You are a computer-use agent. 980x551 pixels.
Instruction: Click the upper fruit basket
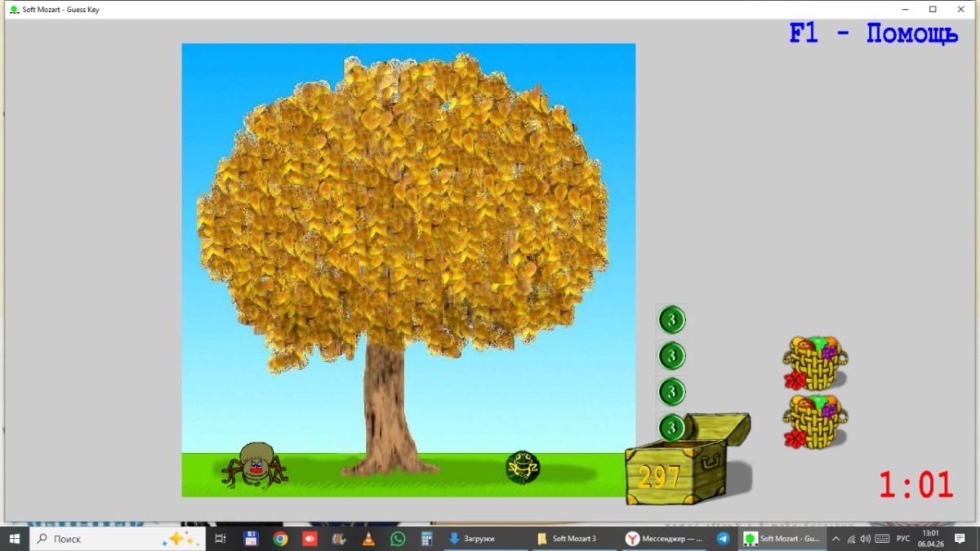tap(814, 363)
